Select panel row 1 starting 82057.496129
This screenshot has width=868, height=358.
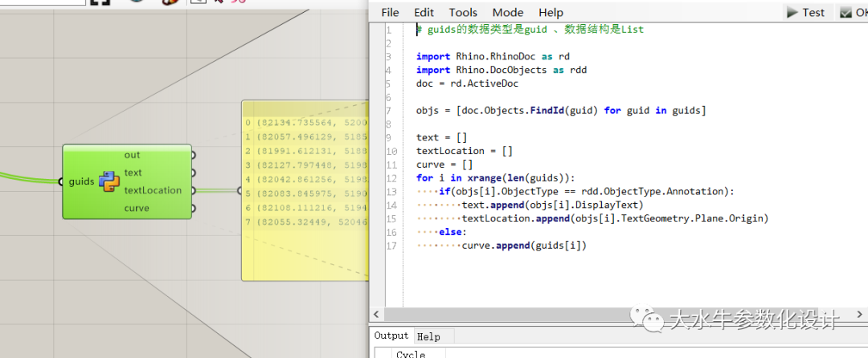click(x=305, y=136)
